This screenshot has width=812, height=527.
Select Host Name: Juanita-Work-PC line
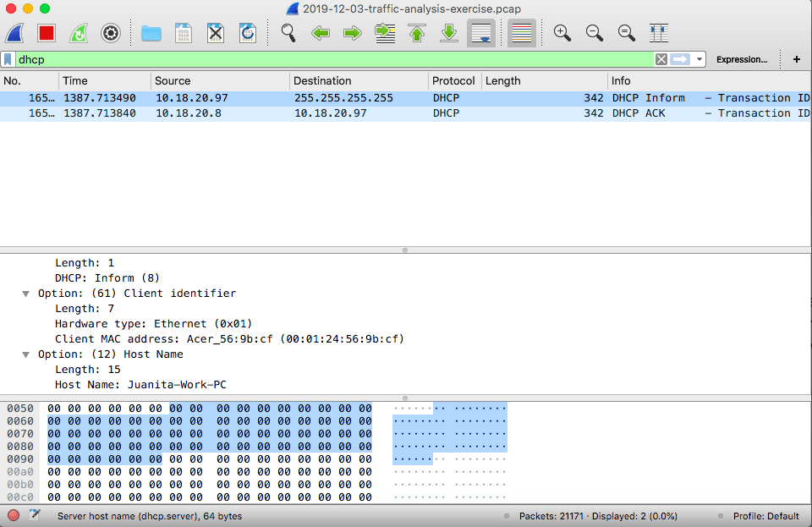click(141, 385)
